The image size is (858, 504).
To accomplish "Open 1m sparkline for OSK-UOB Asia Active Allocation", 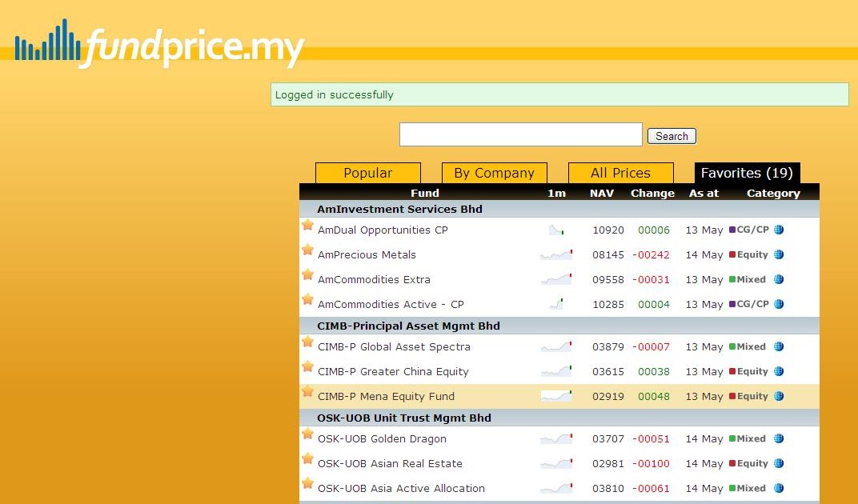I will pyautogui.click(x=556, y=488).
